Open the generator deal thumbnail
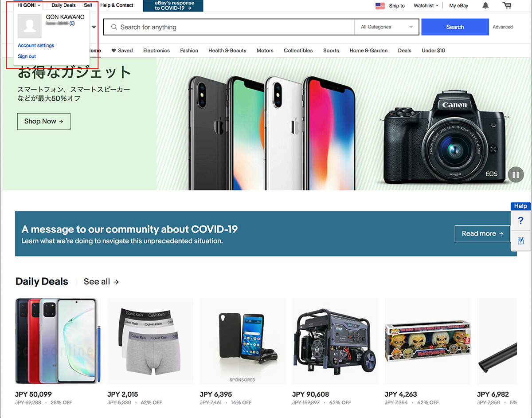 click(x=336, y=341)
